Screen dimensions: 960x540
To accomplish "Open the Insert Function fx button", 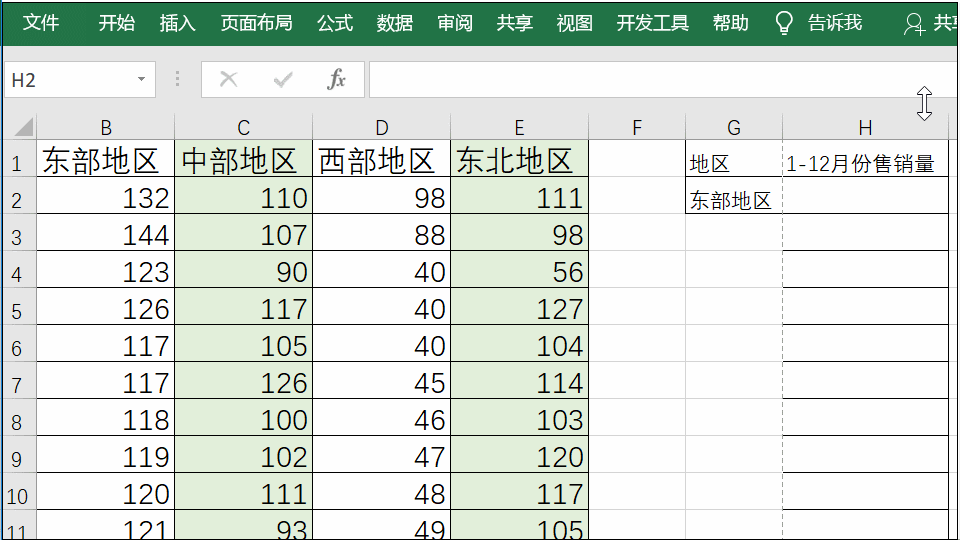I will tap(336, 79).
